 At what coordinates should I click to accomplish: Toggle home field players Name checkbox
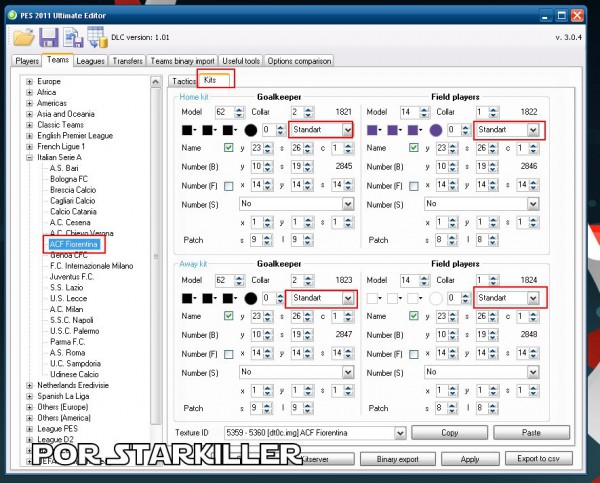click(x=414, y=148)
